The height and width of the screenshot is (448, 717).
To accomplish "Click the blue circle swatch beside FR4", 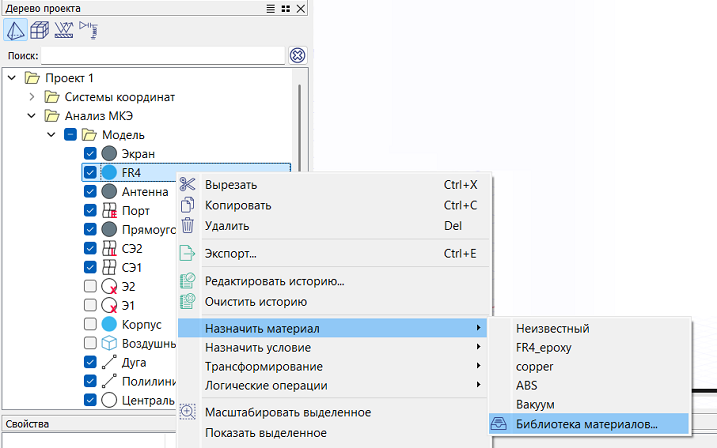I will click(110, 173).
